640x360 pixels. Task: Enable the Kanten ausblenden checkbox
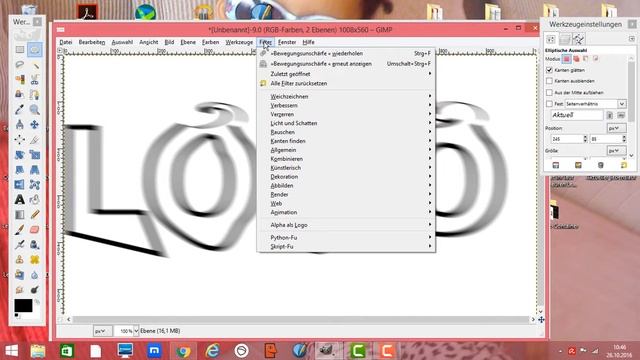click(549, 81)
